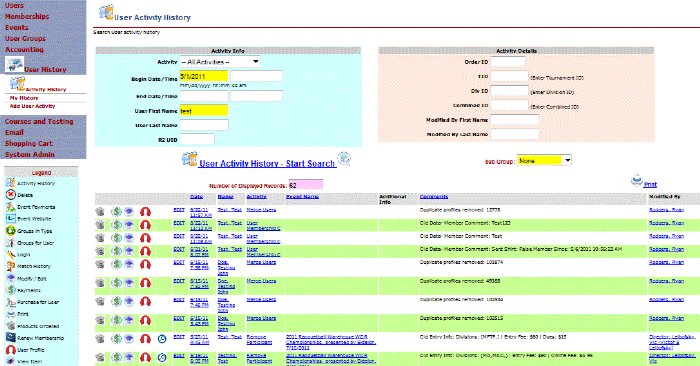Click payments dollar icon in 12778 row
700x366 pixels.
coord(116,212)
